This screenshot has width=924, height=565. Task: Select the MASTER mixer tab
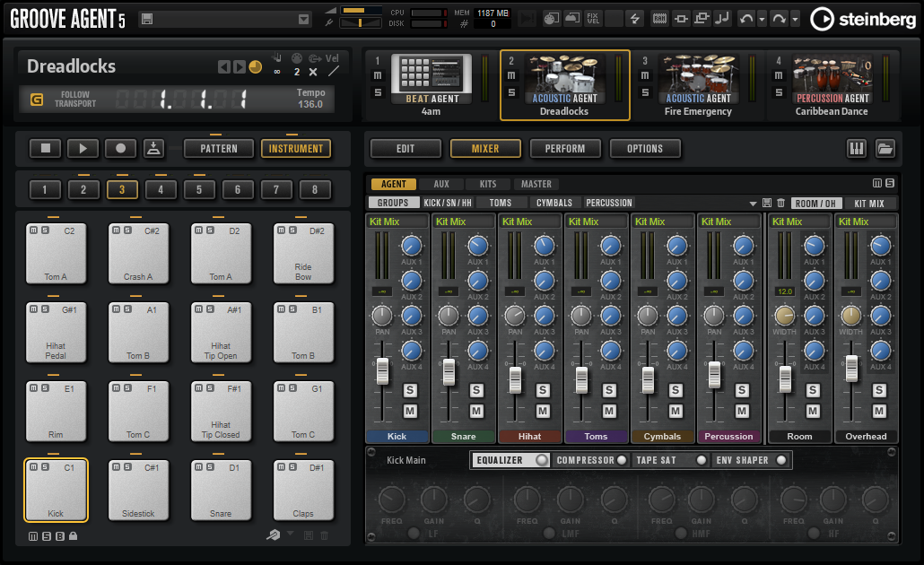[x=536, y=184]
